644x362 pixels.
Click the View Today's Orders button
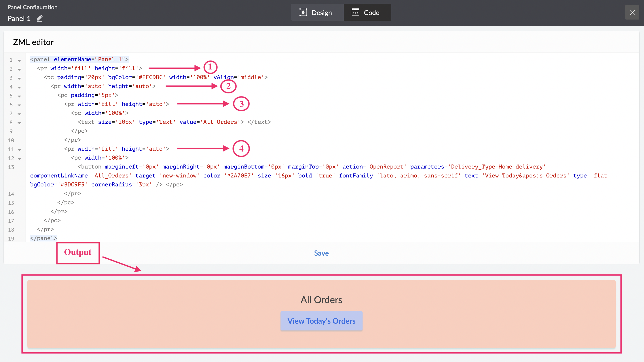tap(321, 321)
